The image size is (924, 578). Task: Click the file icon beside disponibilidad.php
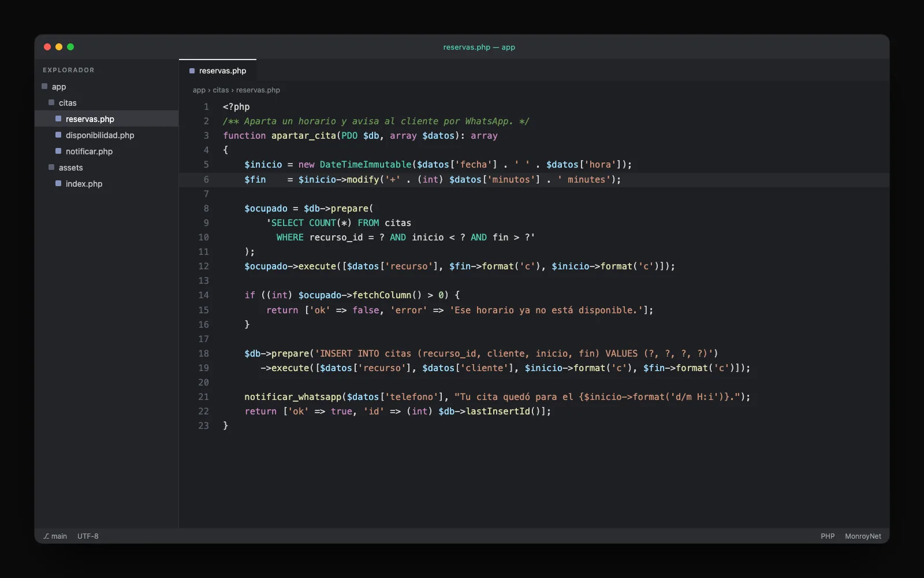click(x=58, y=135)
